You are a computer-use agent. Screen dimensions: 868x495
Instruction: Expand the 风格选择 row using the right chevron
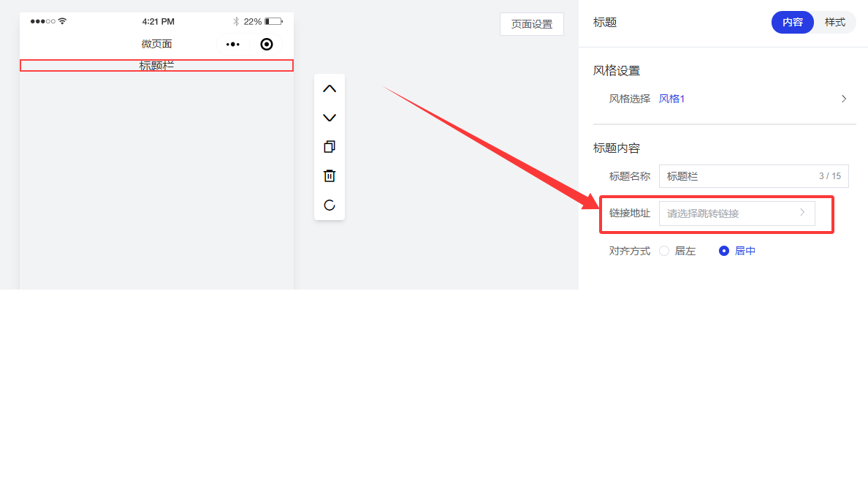pos(844,99)
